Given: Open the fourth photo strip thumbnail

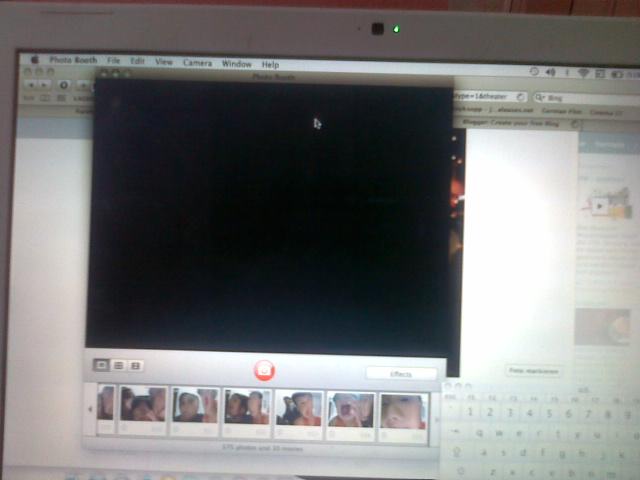Looking at the screenshot, I should (x=247, y=413).
